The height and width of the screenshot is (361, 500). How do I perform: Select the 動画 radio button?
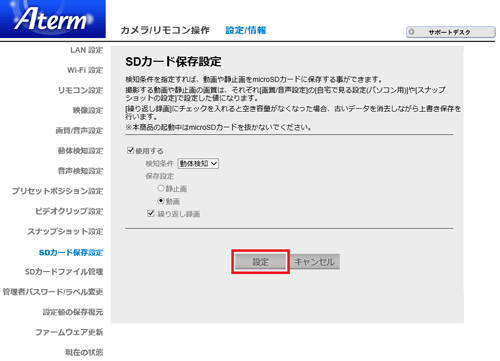[161, 201]
